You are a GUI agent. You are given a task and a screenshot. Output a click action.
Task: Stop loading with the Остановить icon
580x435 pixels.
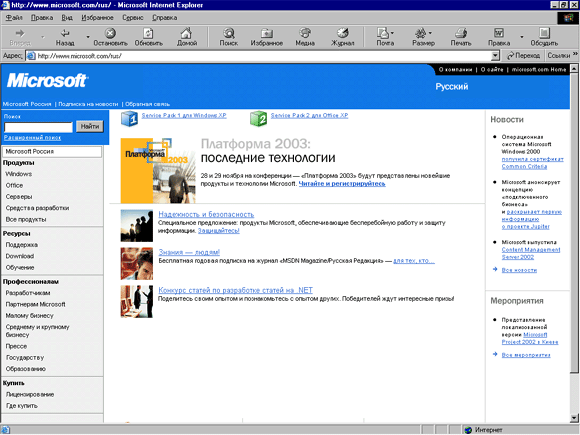tap(110, 33)
